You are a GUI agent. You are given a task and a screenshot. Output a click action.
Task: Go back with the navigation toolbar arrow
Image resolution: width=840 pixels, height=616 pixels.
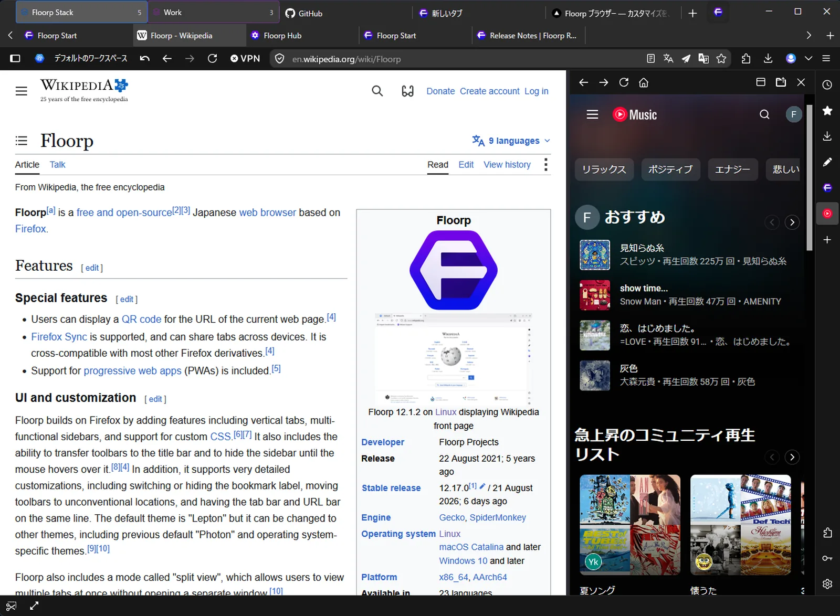click(167, 59)
